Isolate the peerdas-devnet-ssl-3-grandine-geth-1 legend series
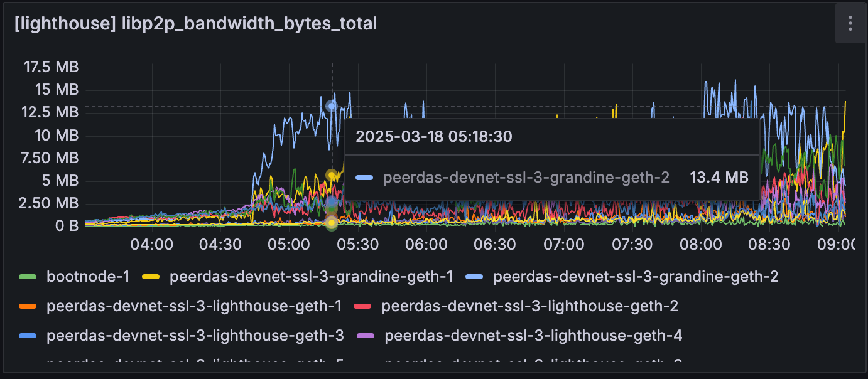The height and width of the screenshot is (379, 868). point(312,277)
